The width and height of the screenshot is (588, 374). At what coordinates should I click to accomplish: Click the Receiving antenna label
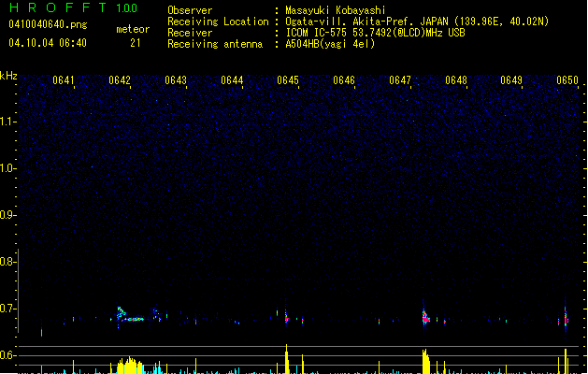pyautogui.click(x=215, y=44)
